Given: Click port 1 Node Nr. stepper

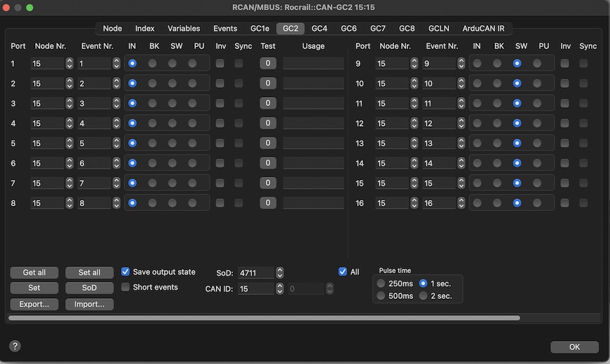Looking at the screenshot, I should pos(70,63).
